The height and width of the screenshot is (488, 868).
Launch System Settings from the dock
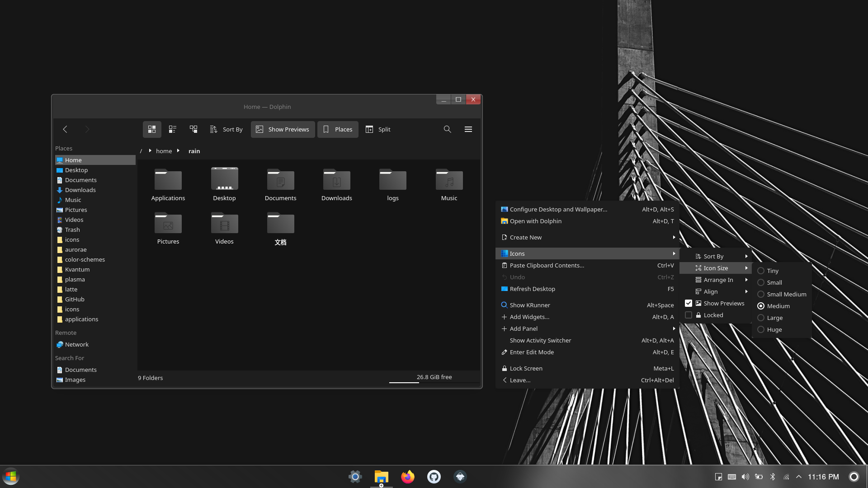[355, 477]
